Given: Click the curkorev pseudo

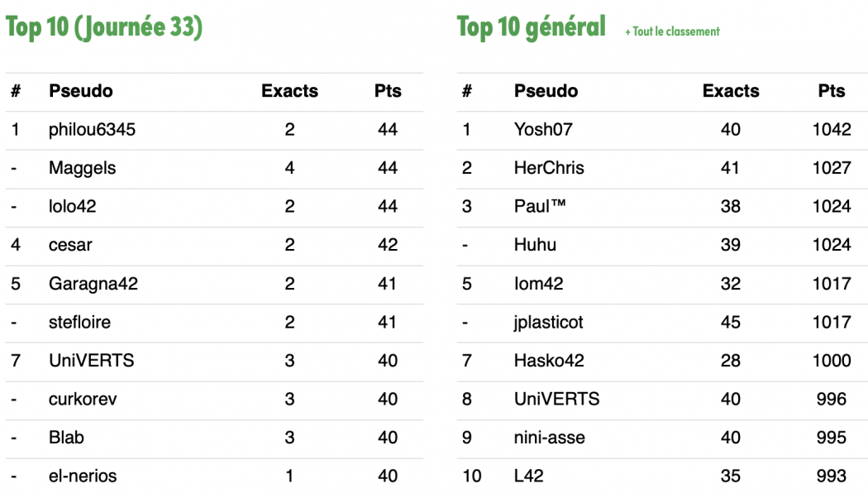Looking at the screenshot, I should (83, 399).
